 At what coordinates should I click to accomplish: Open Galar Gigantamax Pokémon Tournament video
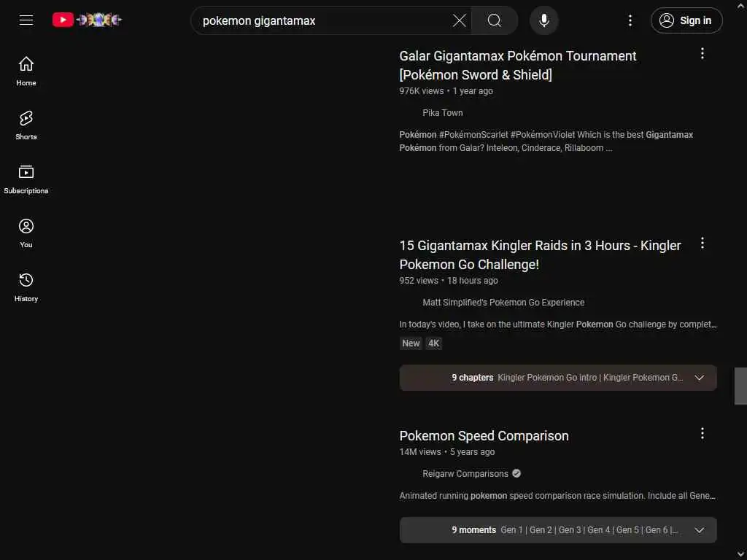(x=518, y=65)
